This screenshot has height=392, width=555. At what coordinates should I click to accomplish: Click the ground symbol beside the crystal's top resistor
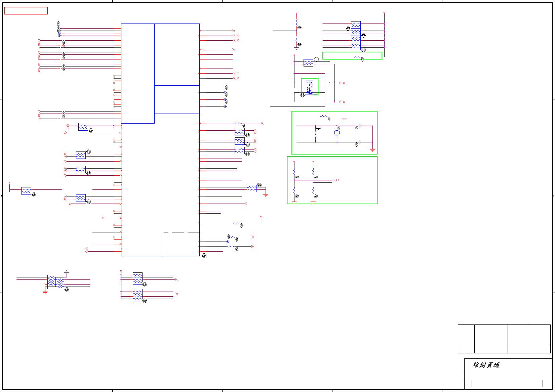(x=344, y=119)
